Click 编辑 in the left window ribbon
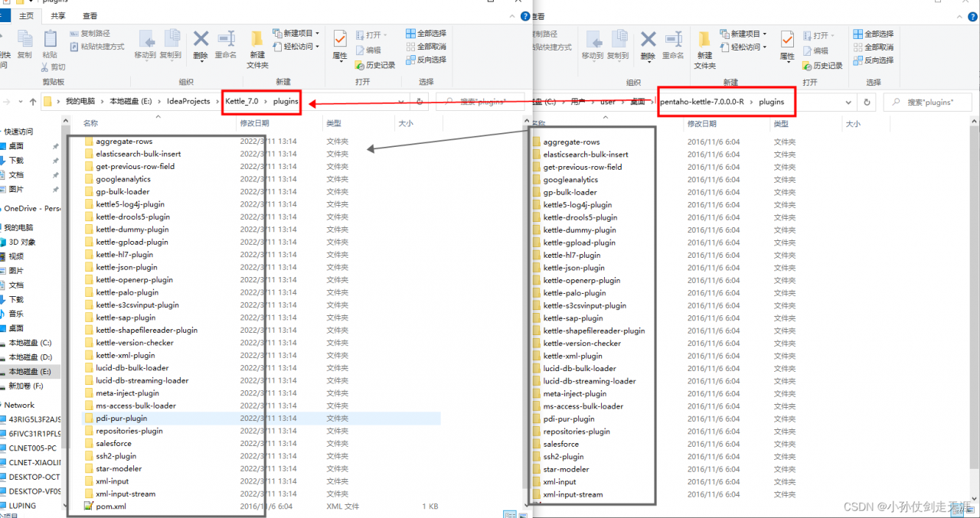980x518 pixels. (x=367, y=50)
